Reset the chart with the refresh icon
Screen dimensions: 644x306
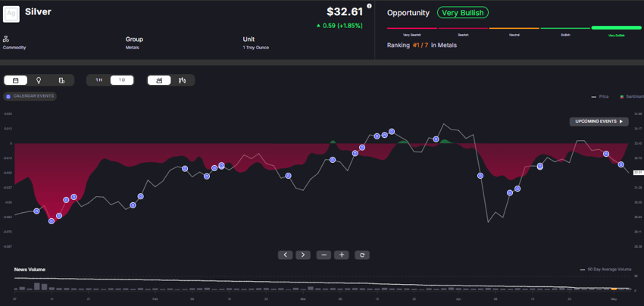(x=362, y=255)
